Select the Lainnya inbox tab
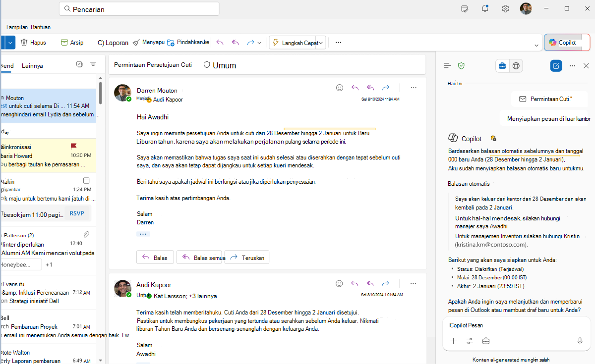This screenshot has width=595, height=364. [x=32, y=65]
